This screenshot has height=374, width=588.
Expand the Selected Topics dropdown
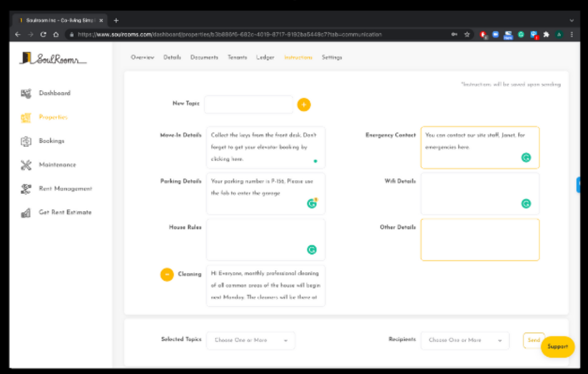pos(250,340)
